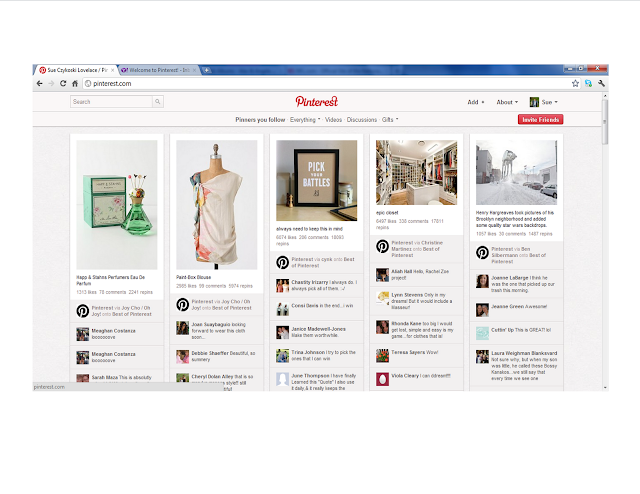Image resolution: width=640 pixels, height=494 pixels.
Task: Open Joanne LaBarge commenter avatar
Action: pyautogui.click(x=482, y=281)
